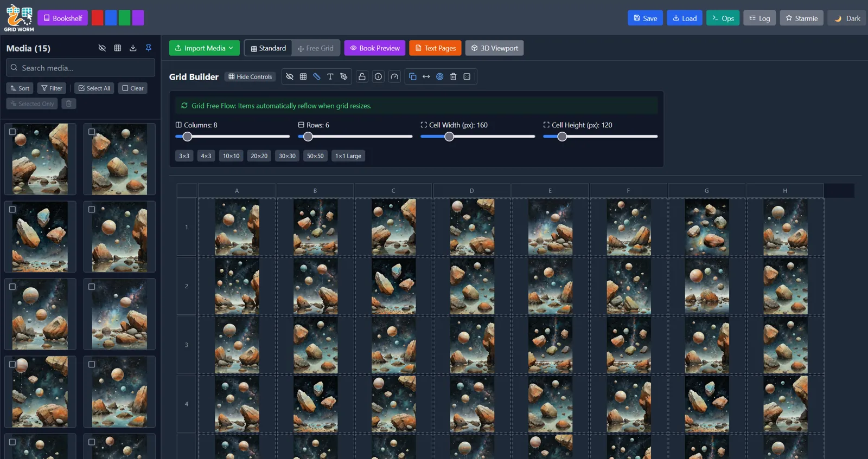Open the Sort options in Media panel
The width and height of the screenshot is (868, 459).
click(20, 88)
